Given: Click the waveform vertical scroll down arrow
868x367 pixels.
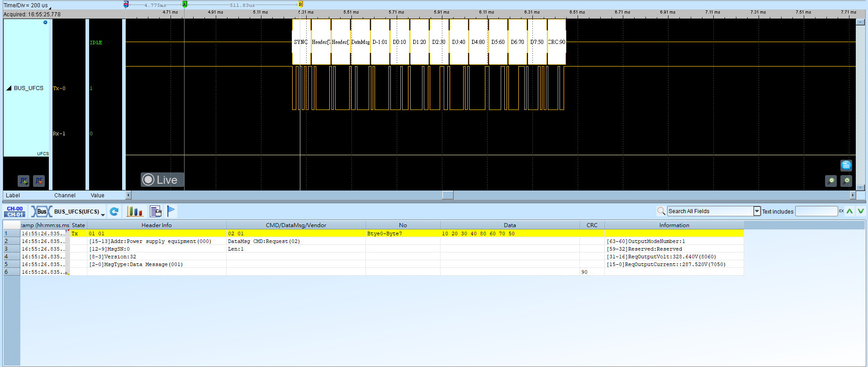Looking at the screenshot, I should click(860, 187).
